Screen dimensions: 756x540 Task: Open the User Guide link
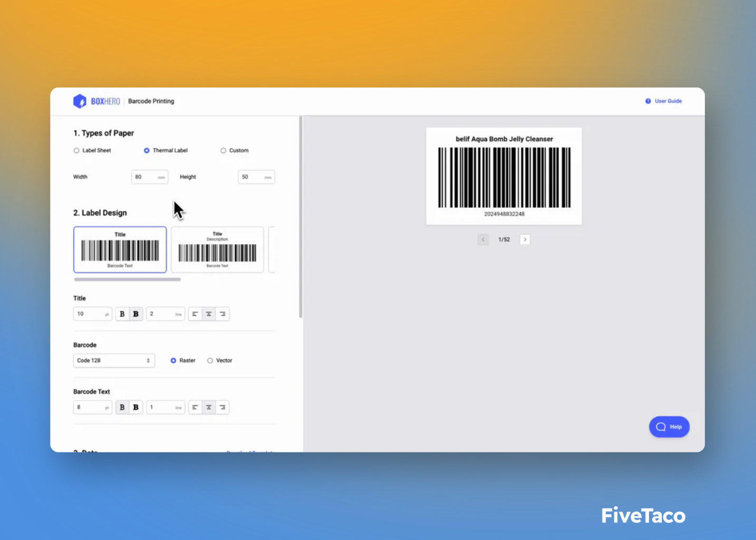pyautogui.click(x=663, y=101)
